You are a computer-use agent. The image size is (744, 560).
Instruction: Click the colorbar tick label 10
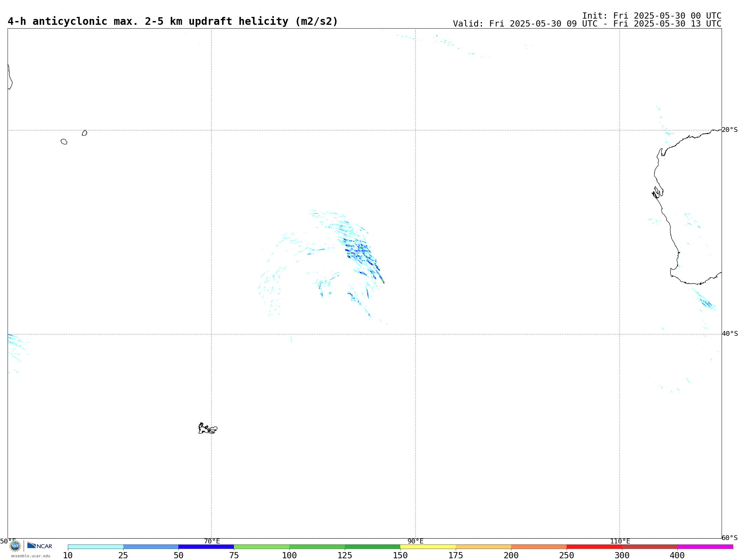click(x=68, y=555)
